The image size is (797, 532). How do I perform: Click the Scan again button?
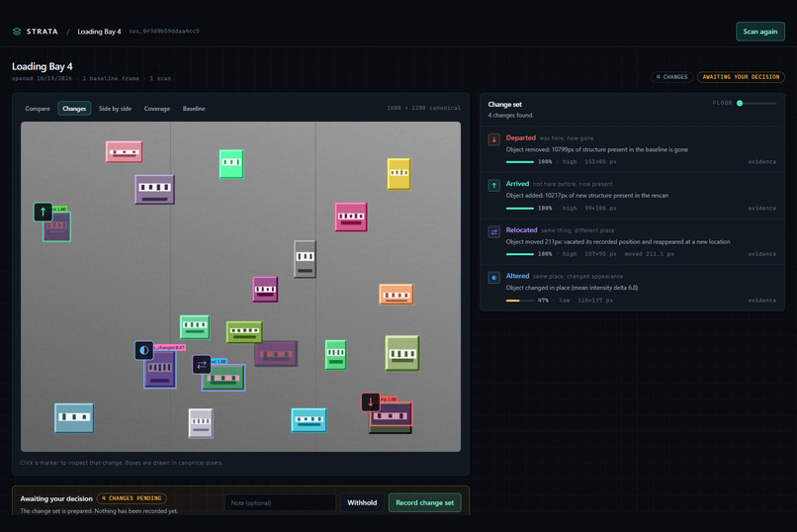coord(759,32)
